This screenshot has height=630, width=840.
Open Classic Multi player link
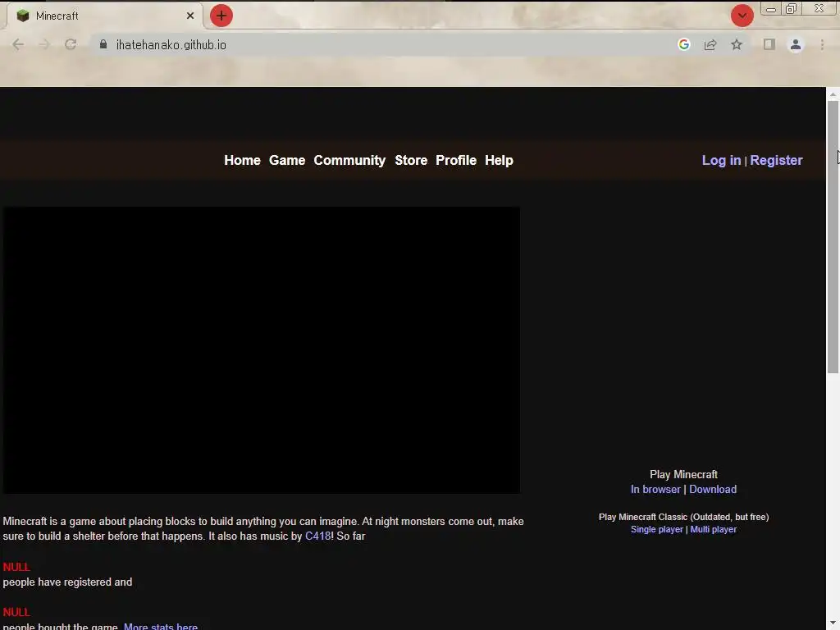click(x=713, y=529)
